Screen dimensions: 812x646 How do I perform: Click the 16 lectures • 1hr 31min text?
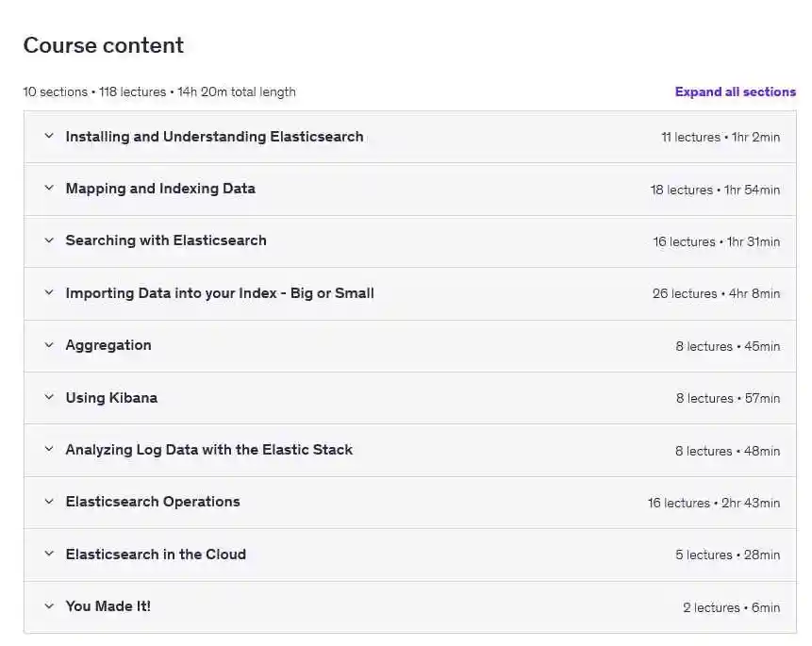(x=716, y=242)
